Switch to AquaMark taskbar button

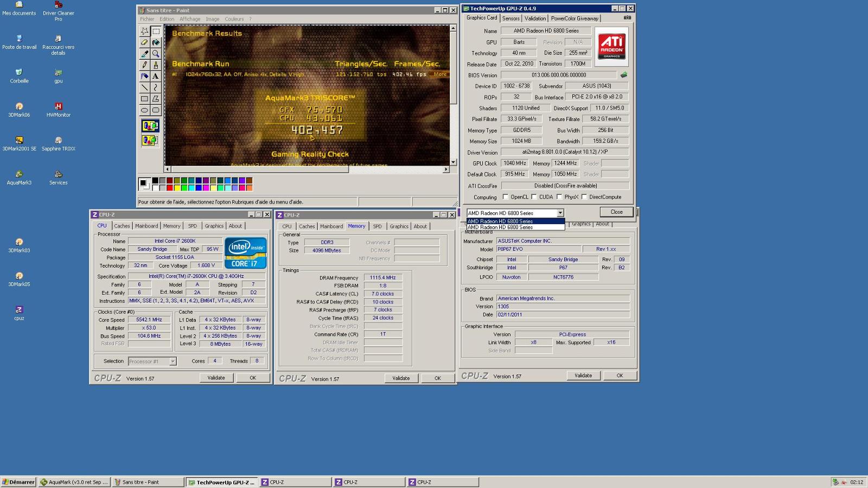click(x=74, y=482)
